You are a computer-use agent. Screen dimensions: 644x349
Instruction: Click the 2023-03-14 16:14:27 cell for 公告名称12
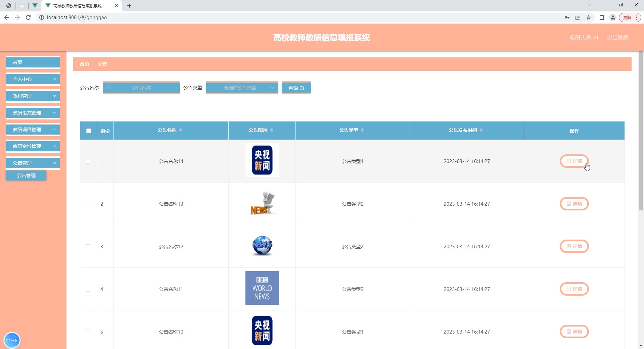tap(467, 247)
